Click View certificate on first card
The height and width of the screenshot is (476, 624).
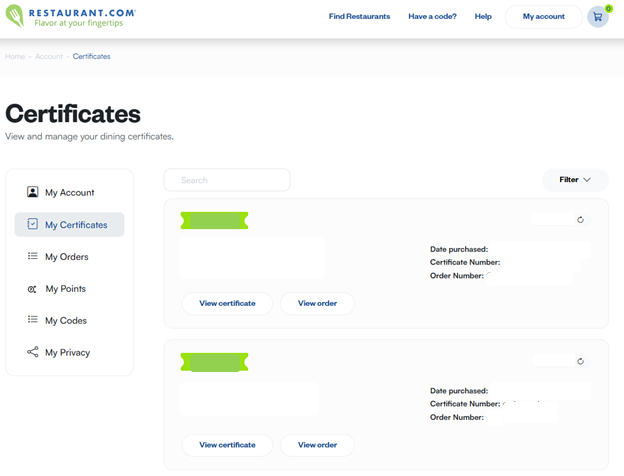tap(227, 303)
